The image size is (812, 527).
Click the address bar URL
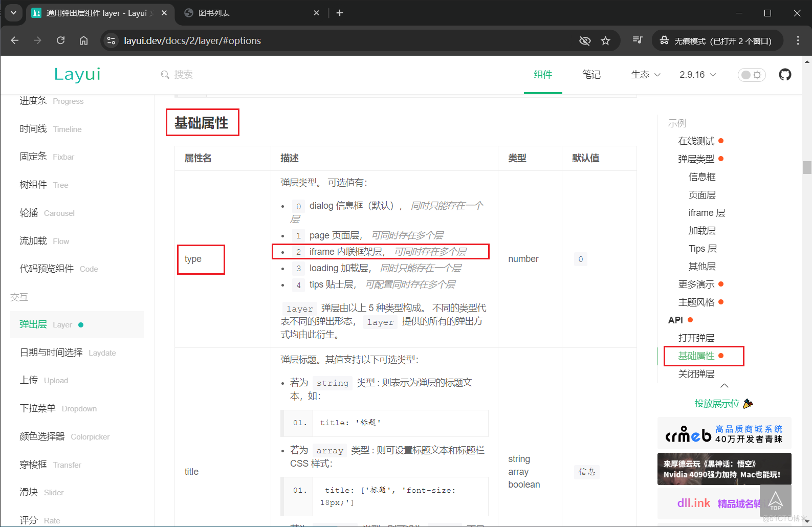point(192,40)
